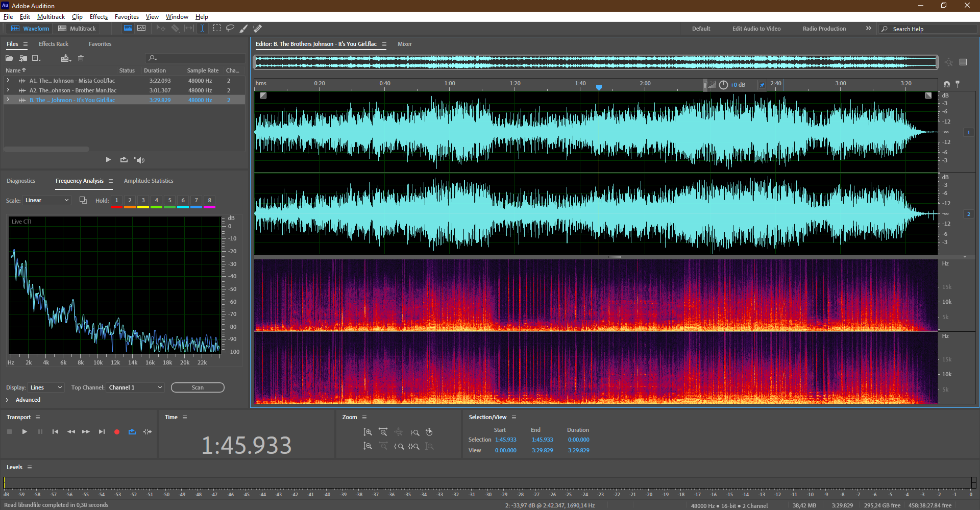Select the Paintbrush Selection tool
Screen dimensions: 980x510
pos(244,29)
